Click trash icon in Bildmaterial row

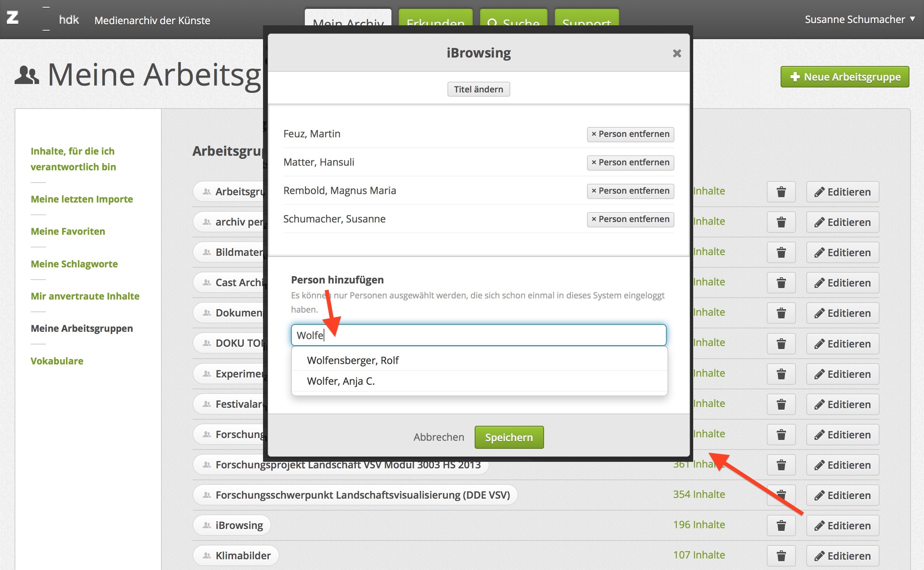[781, 252]
